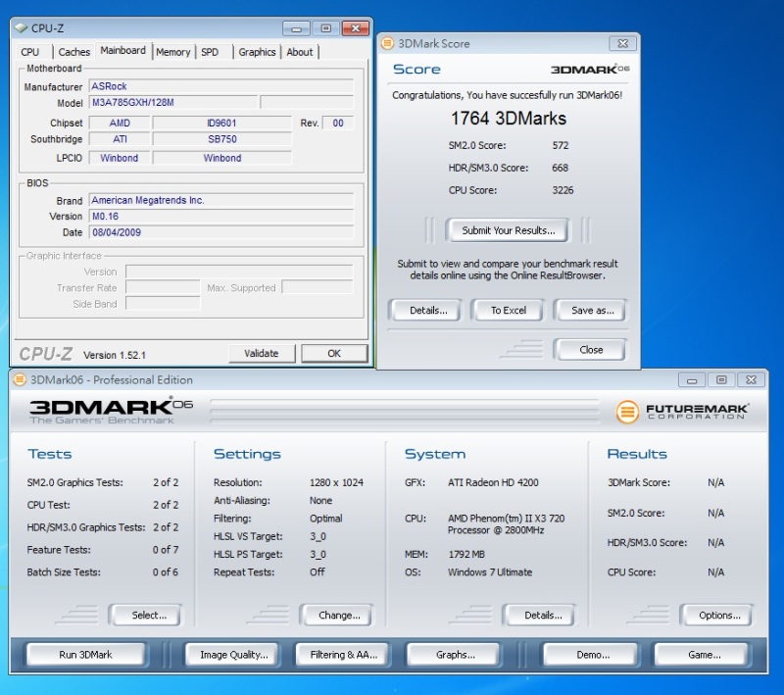Click the 3DMark Score window title icon
This screenshot has width=784, height=695.
click(387, 43)
